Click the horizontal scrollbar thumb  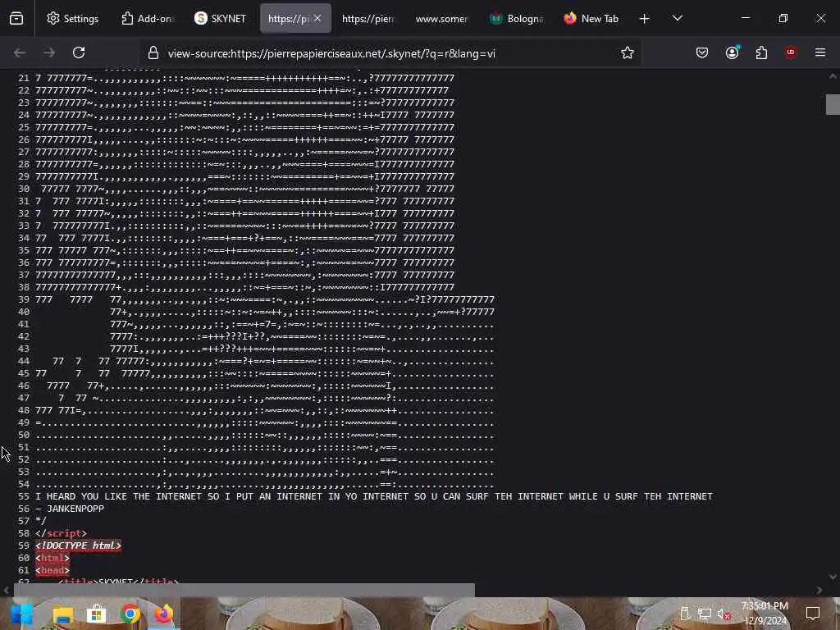(244, 590)
